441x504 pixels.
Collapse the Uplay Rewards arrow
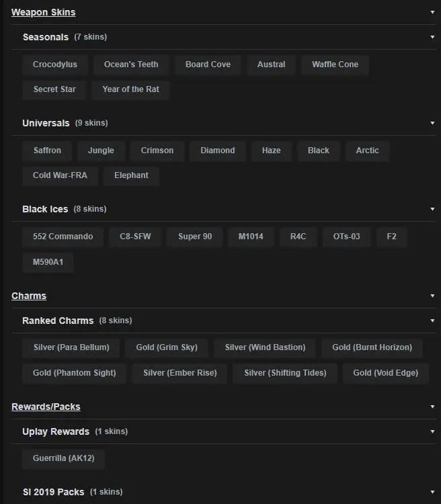(x=432, y=431)
